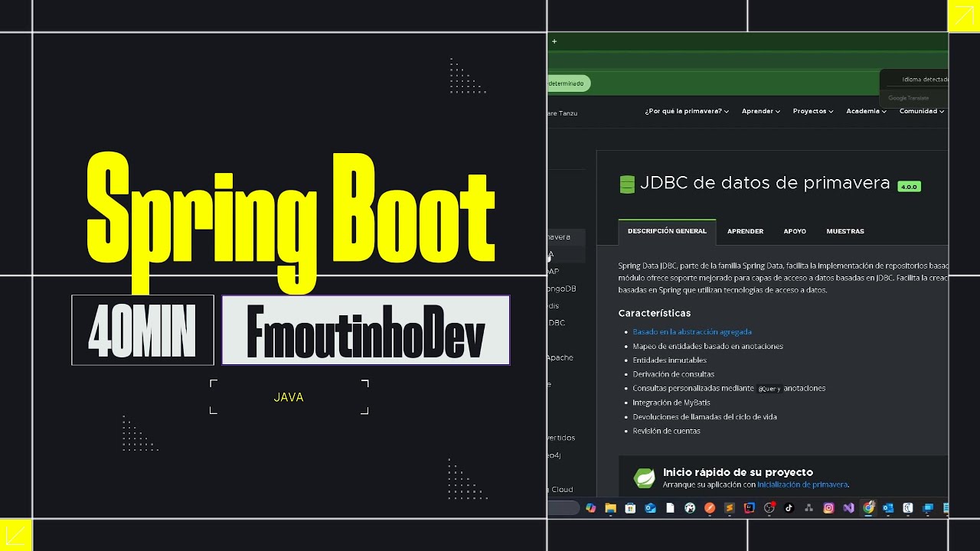Open a new browser tab with plus button

[x=554, y=41]
